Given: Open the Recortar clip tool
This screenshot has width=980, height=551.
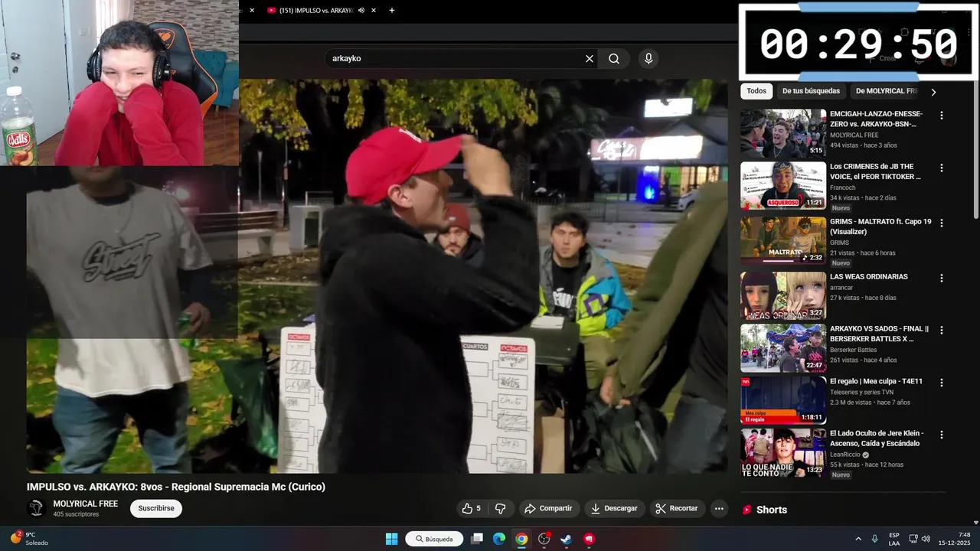Looking at the screenshot, I should [677, 508].
